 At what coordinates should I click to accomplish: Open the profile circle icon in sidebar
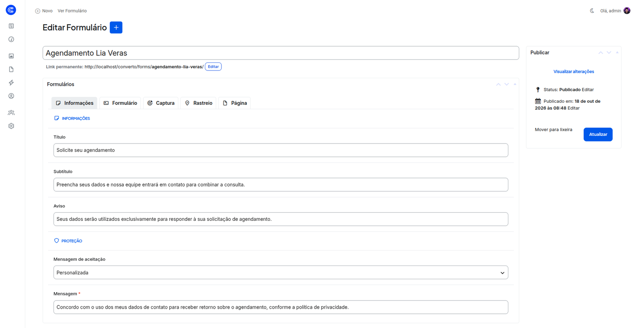tap(11, 96)
